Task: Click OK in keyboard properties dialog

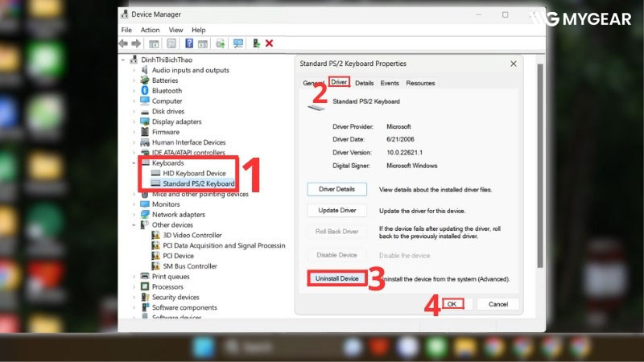Action: 452,304
